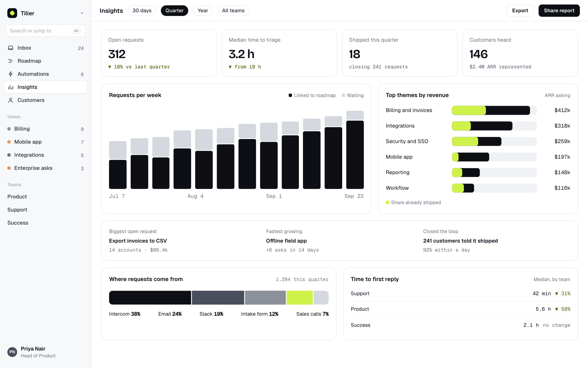Click the Inbox tray icon

tap(11, 48)
